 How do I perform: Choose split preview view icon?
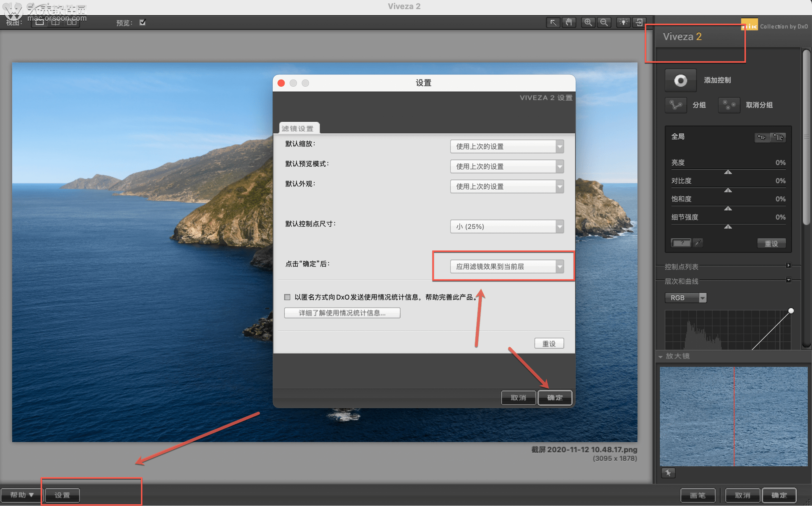(55, 22)
